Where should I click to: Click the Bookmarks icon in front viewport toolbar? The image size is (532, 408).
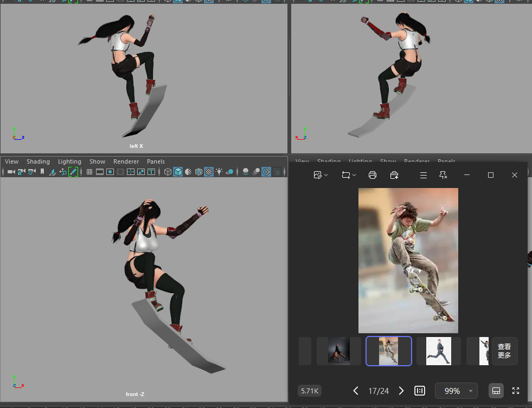coord(42,172)
